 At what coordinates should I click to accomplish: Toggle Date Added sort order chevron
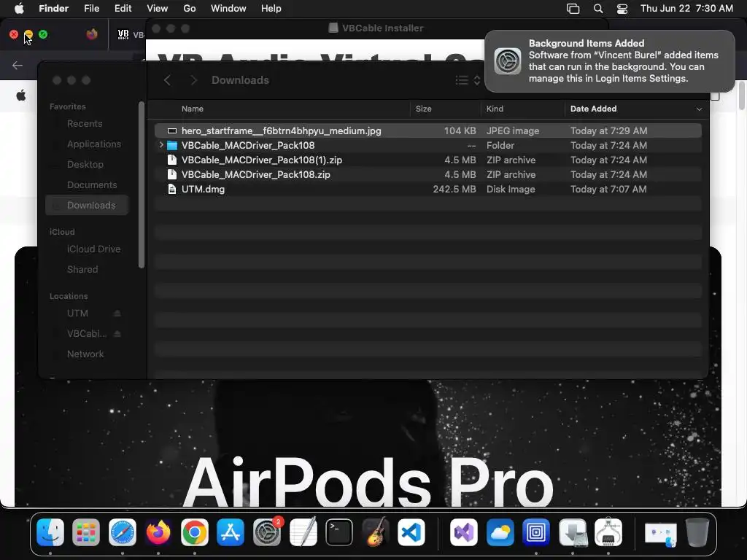(x=699, y=109)
